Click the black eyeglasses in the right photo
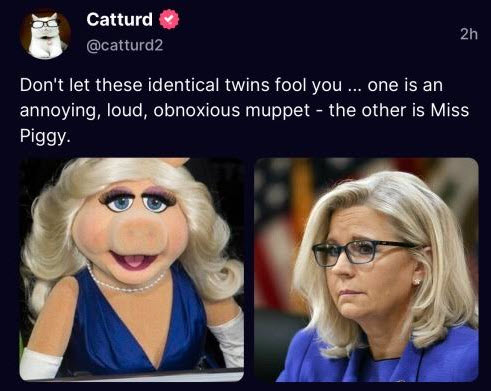Screen dimensions: 491x391 click(363, 253)
